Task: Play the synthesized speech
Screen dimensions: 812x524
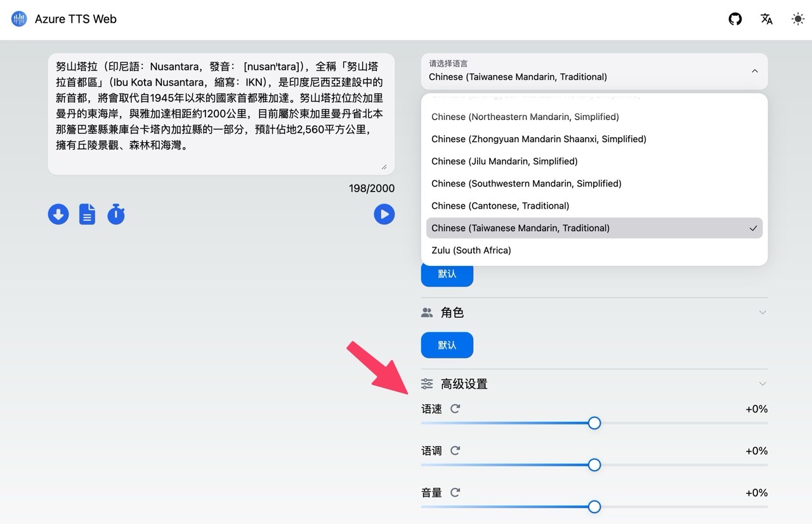Action: 384,214
